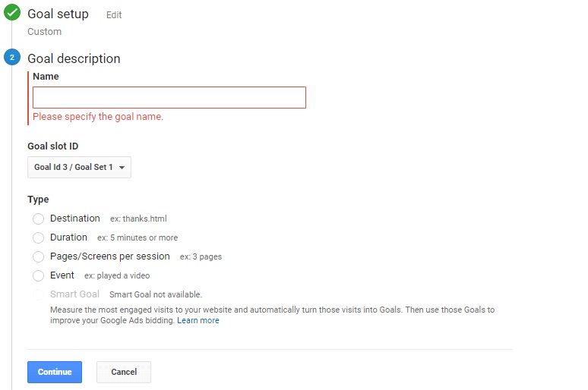Click the blue Continue button
588x390 pixels.
[55, 372]
